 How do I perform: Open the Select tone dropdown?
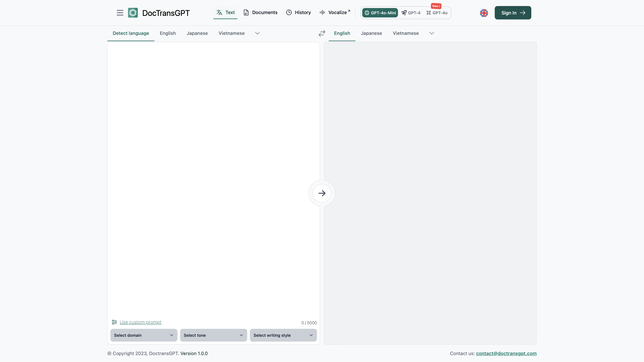point(213,335)
